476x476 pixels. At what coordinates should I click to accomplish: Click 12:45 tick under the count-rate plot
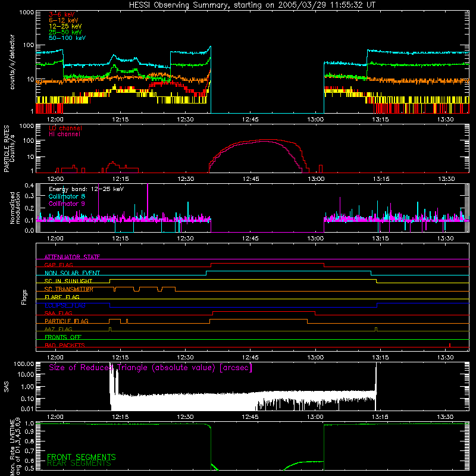pos(250,120)
